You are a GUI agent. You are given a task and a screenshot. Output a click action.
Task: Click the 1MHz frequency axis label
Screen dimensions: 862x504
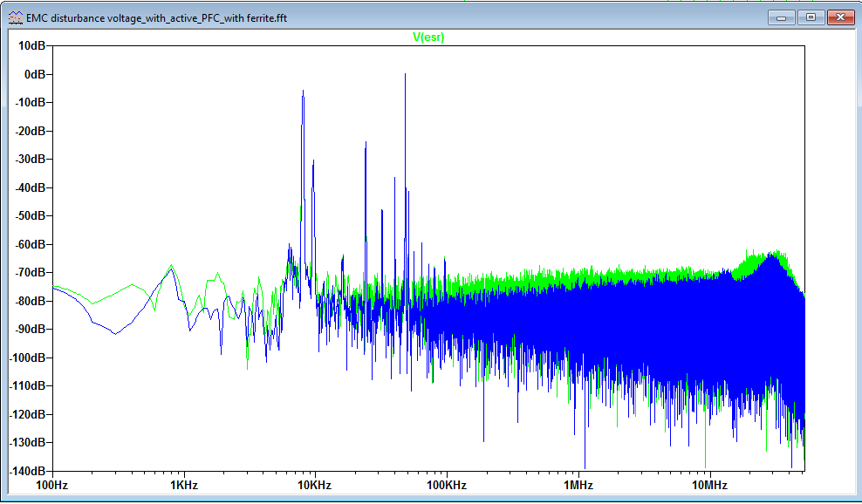[x=578, y=486]
